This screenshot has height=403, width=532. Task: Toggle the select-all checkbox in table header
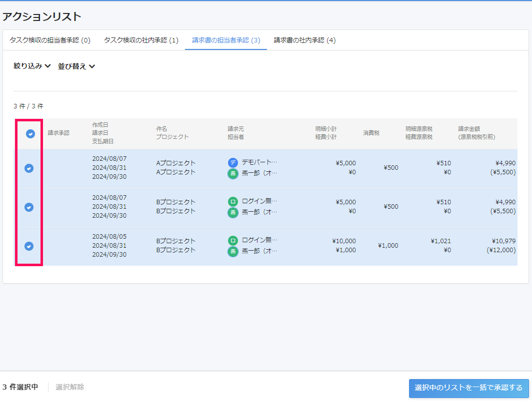[x=30, y=134]
